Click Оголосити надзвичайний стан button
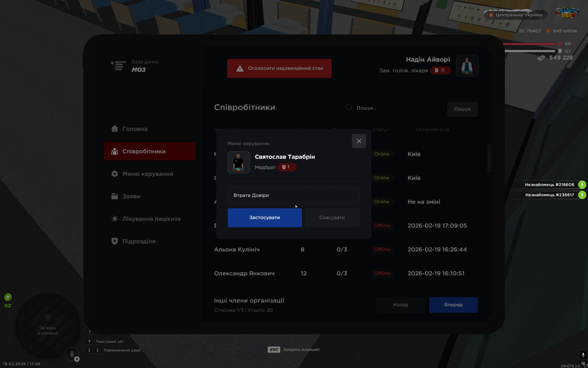588x368 pixels. tap(279, 68)
